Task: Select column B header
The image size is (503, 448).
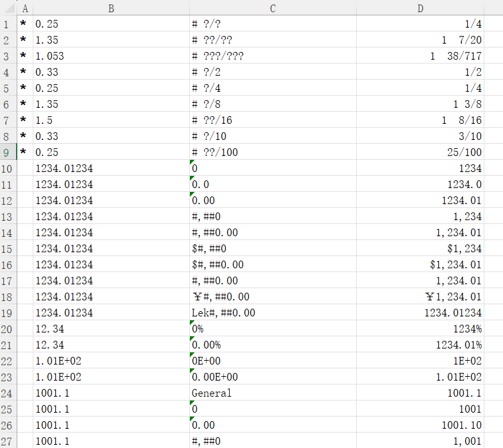Action: click(111, 8)
